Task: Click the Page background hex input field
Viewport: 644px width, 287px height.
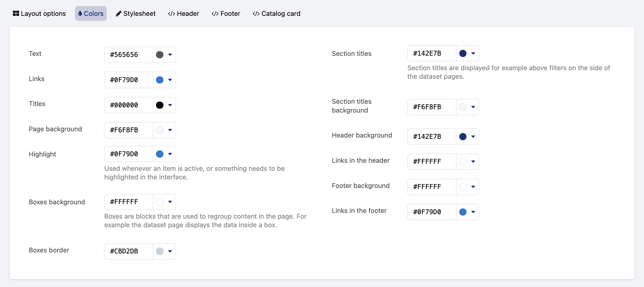Action: [x=129, y=130]
